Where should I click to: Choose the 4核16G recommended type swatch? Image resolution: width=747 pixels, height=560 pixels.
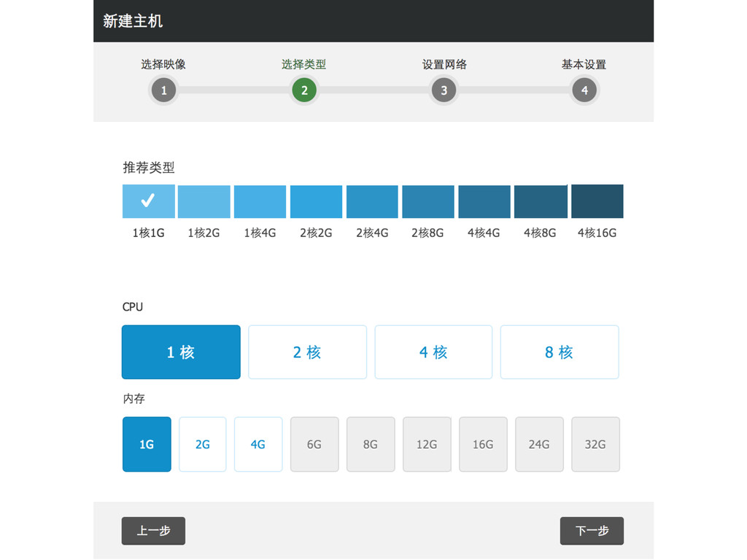click(x=597, y=201)
